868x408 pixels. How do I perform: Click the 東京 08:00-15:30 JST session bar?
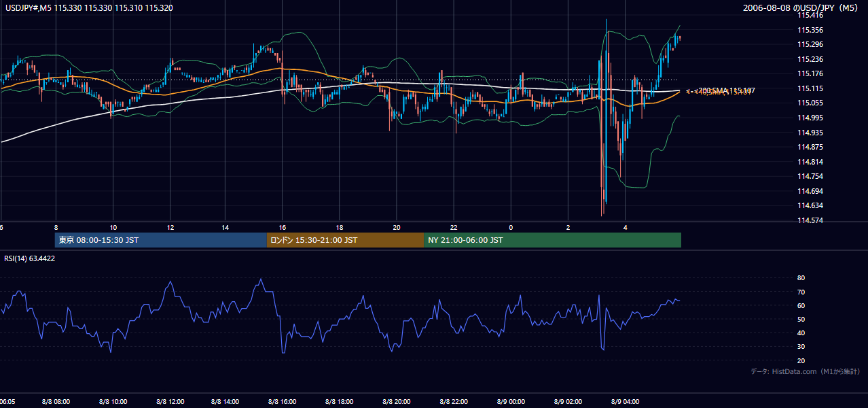161,240
